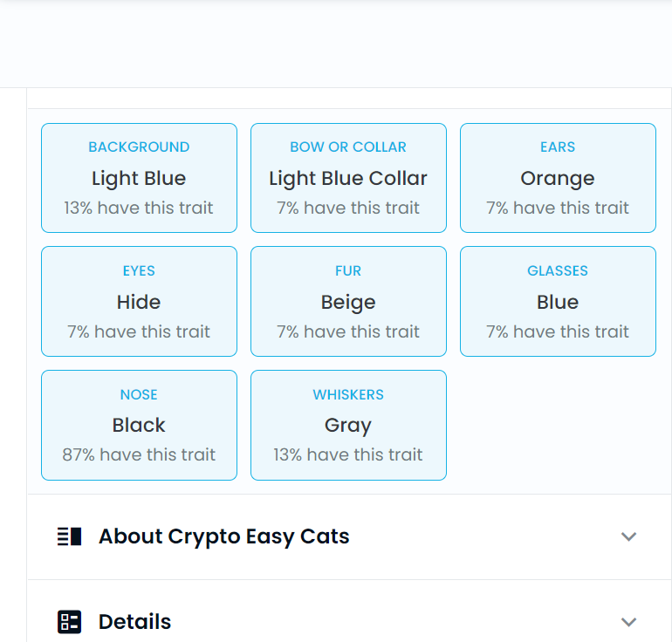The image size is (672, 642).
Task: Choose the Glasses Blue trait card
Action: point(558,301)
